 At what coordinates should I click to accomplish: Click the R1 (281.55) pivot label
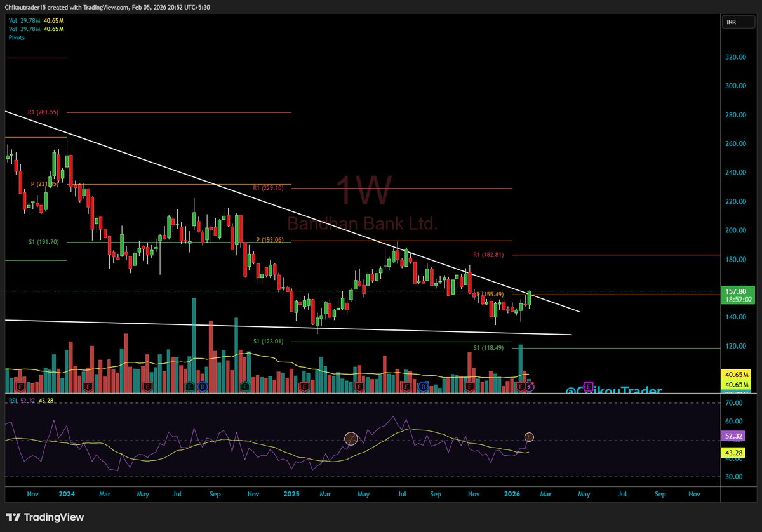tap(43, 112)
